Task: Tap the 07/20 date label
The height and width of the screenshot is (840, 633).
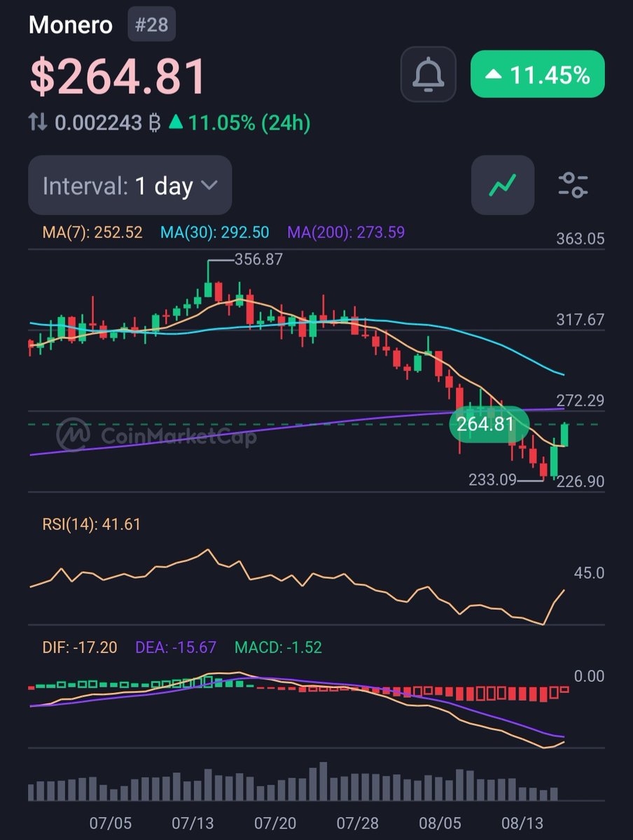Action: (274, 822)
